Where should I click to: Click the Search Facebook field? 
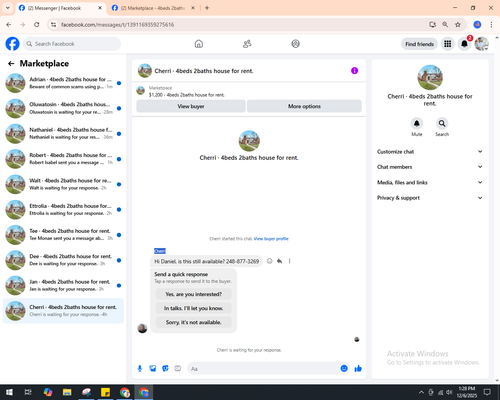click(x=72, y=44)
